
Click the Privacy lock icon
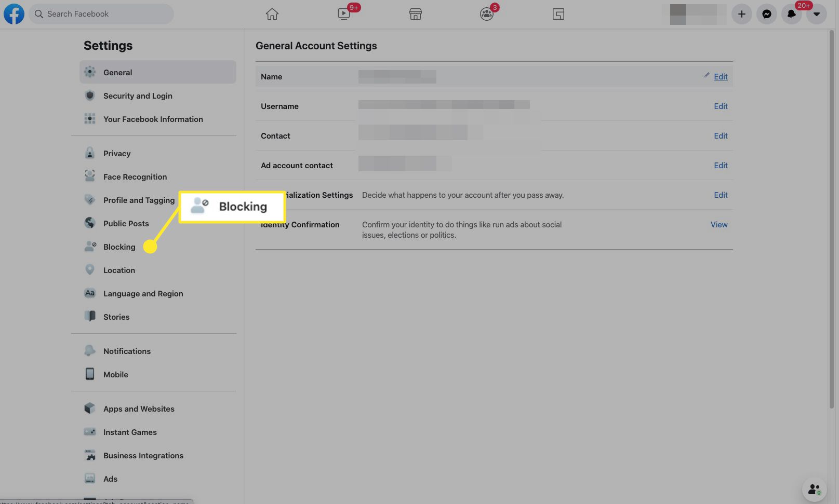pyautogui.click(x=90, y=153)
